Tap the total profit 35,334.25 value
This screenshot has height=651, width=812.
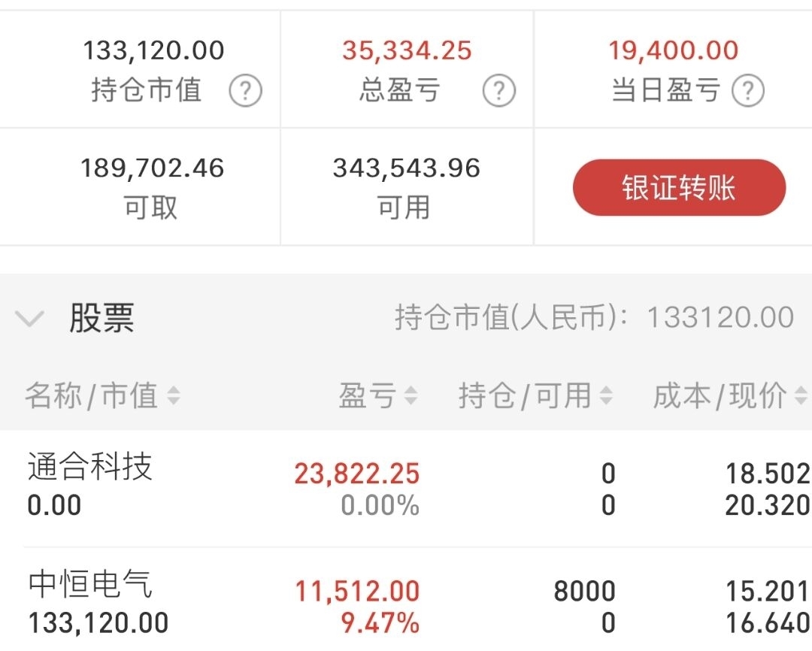[407, 50]
